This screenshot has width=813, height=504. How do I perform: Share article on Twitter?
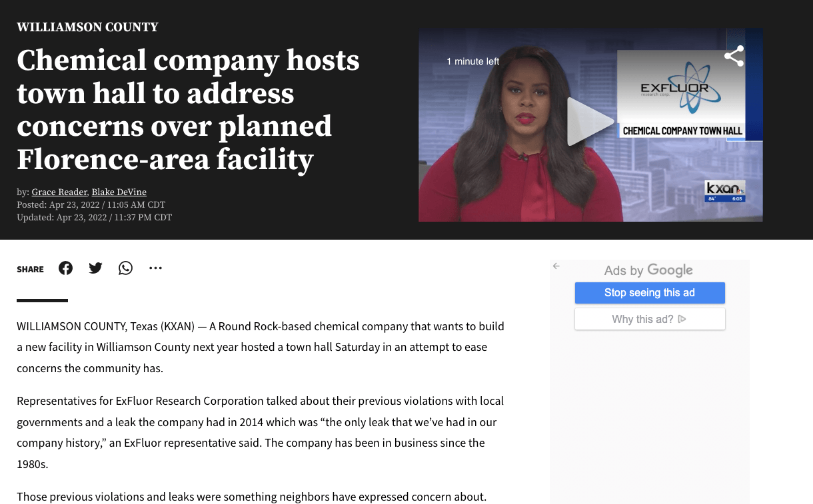[95, 268]
